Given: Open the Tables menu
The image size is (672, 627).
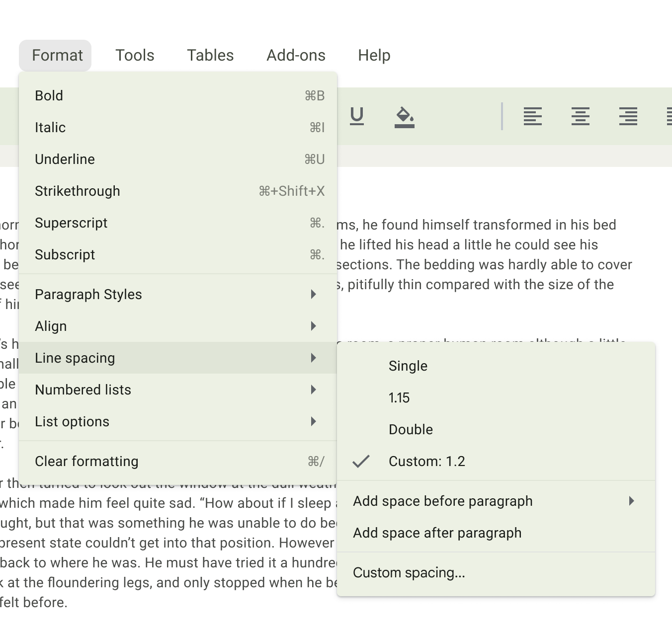Looking at the screenshot, I should (x=210, y=55).
